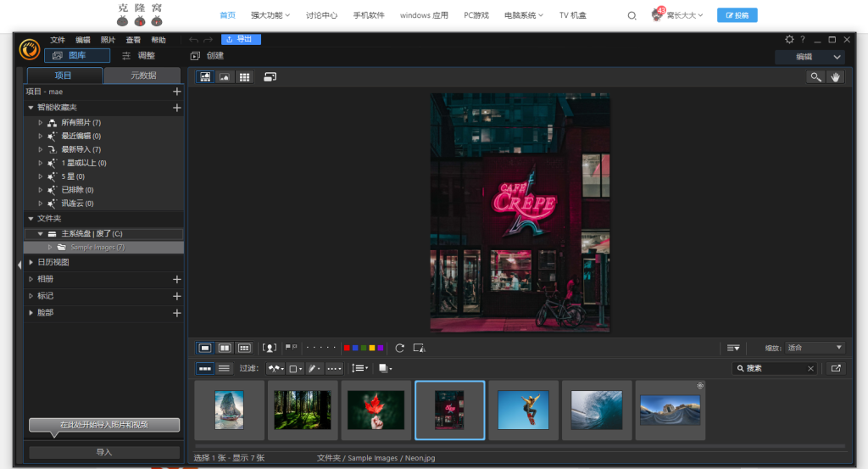Open the filter by rating dropdown
This screenshot has height=469, width=868.
pos(334,368)
